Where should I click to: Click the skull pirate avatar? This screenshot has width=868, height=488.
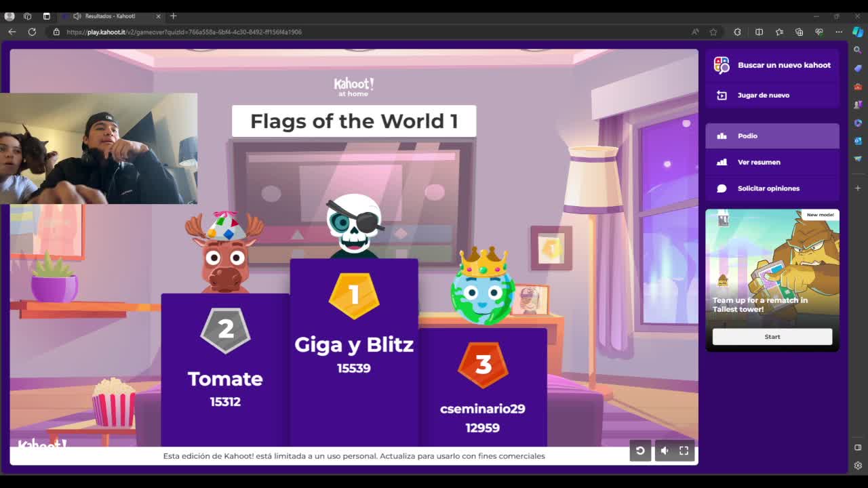354,226
